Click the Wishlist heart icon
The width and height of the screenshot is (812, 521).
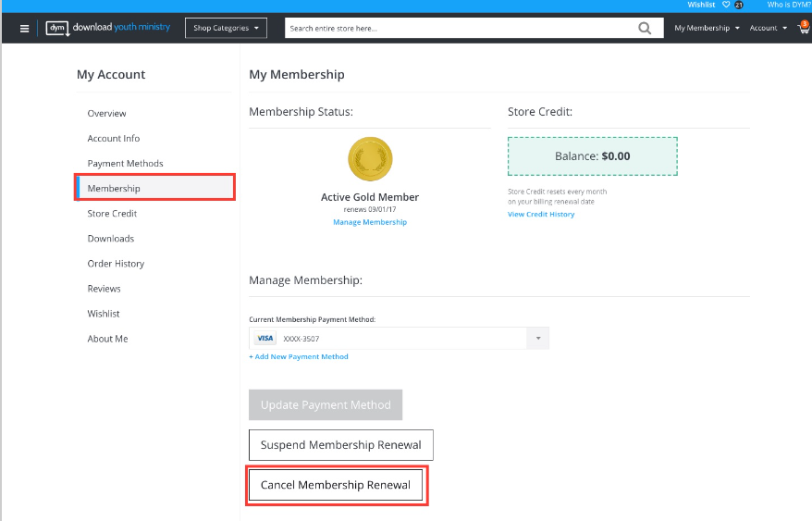tap(724, 5)
